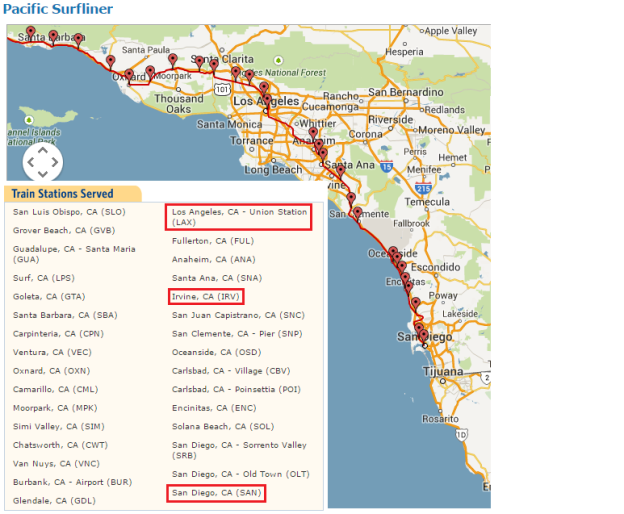Open Guadalupe, CA - Santa Maria (GUA) station
The width and height of the screenshot is (624, 514).
74,254
